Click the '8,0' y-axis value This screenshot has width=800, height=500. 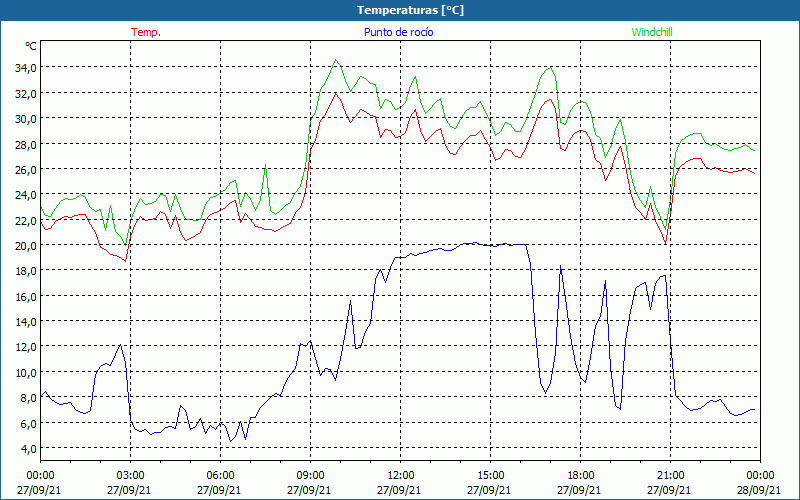(28, 398)
